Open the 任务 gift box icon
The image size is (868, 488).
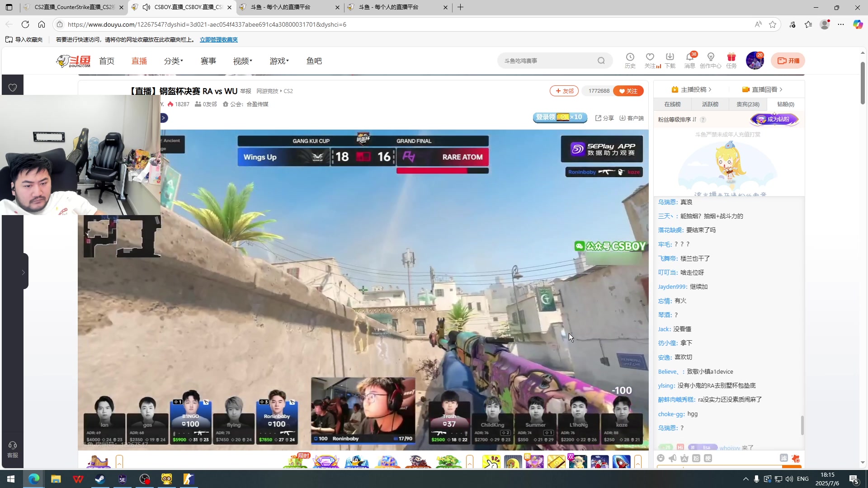click(731, 57)
